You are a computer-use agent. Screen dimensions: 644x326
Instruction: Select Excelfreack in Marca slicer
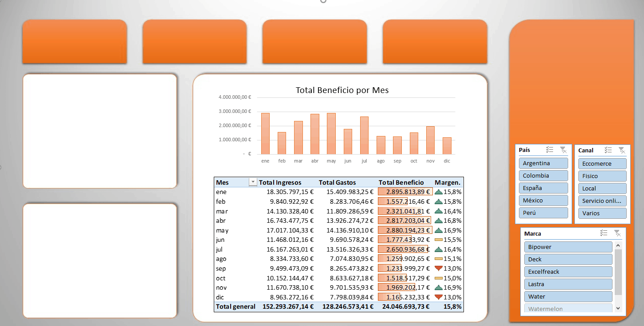tap(568, 272)
